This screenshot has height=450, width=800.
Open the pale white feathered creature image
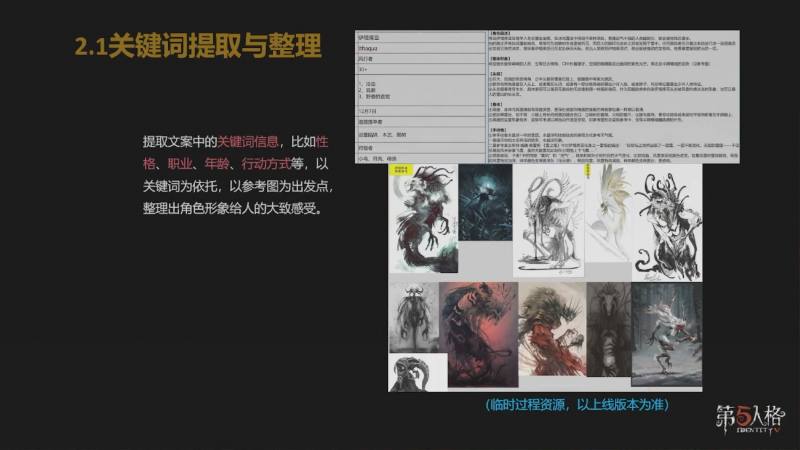608,213
